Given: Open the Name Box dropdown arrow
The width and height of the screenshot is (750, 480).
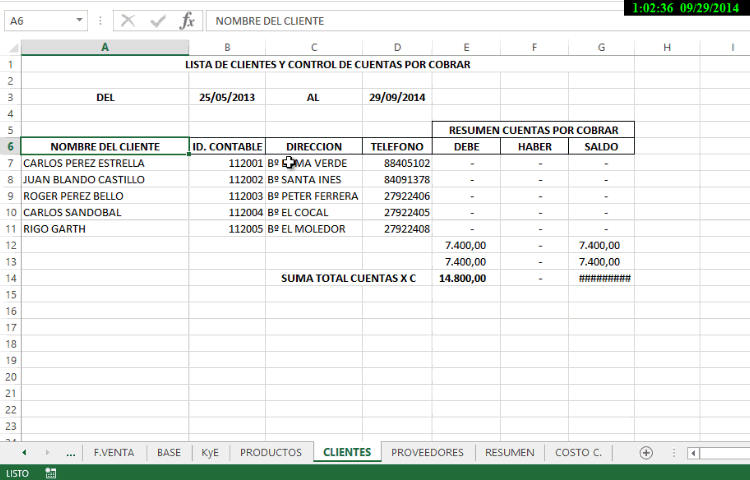Looking at the screenshot, I should (79, 20).
